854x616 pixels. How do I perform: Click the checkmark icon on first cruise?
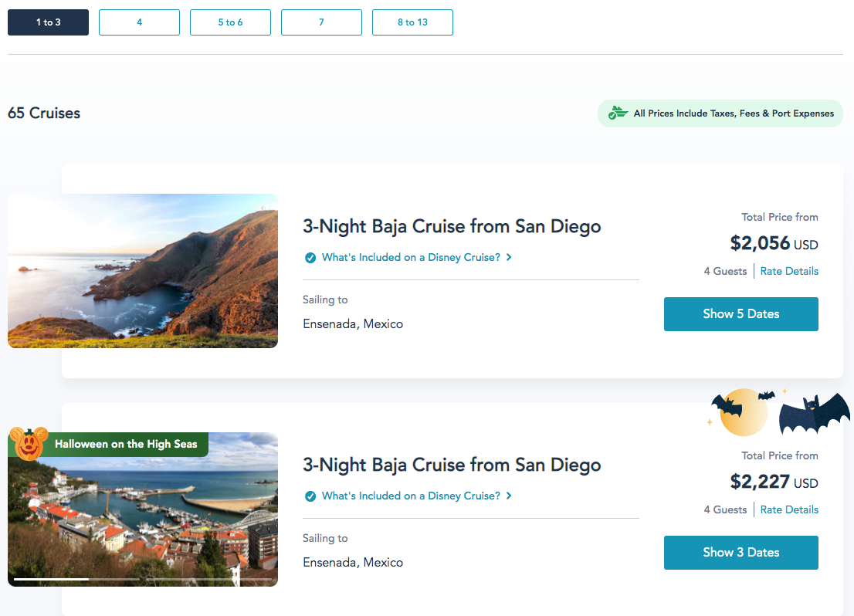310,258
